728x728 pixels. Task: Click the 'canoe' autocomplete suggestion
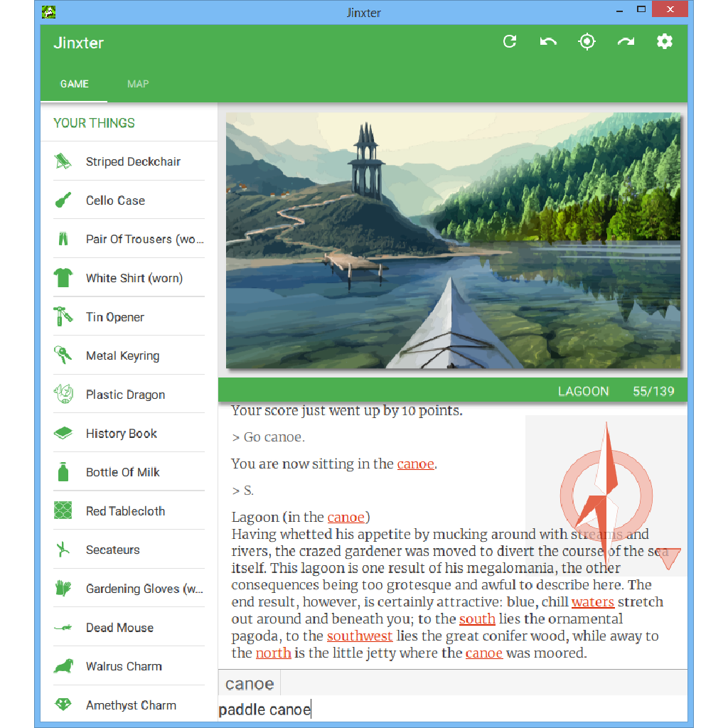(250, 684)
